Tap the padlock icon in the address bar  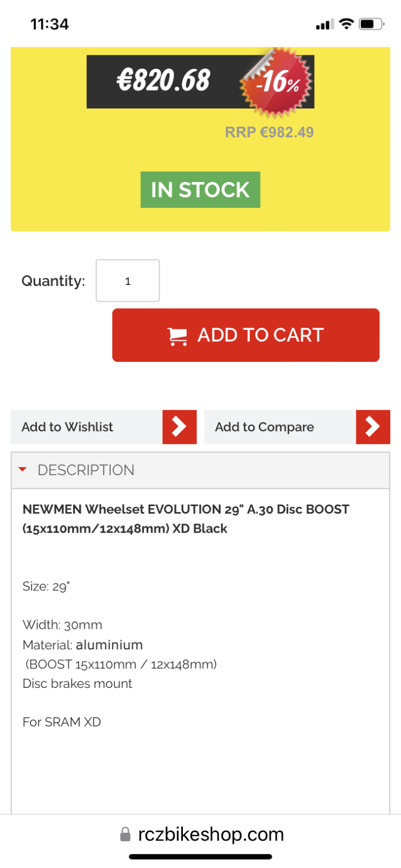(x=125, y=834)
